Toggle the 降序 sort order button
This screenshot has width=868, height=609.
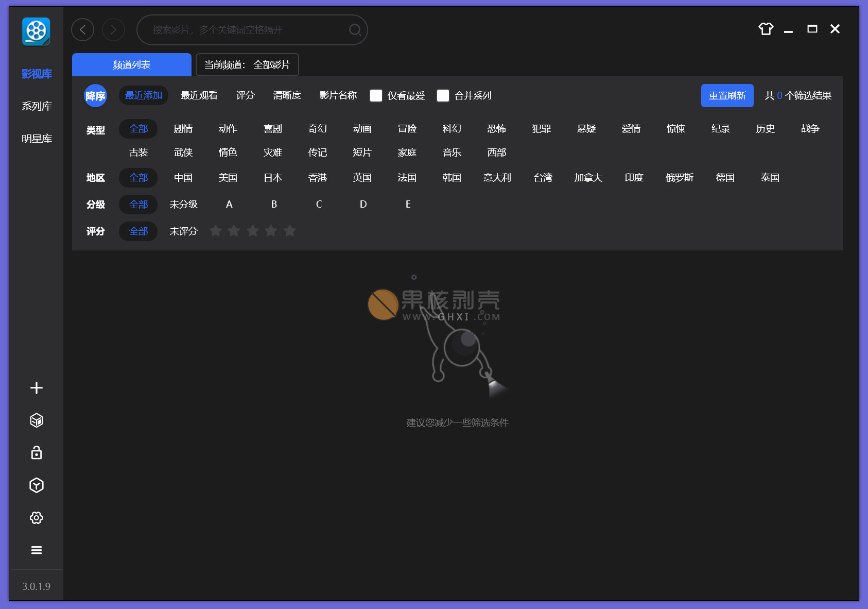(x=95, y=96)
